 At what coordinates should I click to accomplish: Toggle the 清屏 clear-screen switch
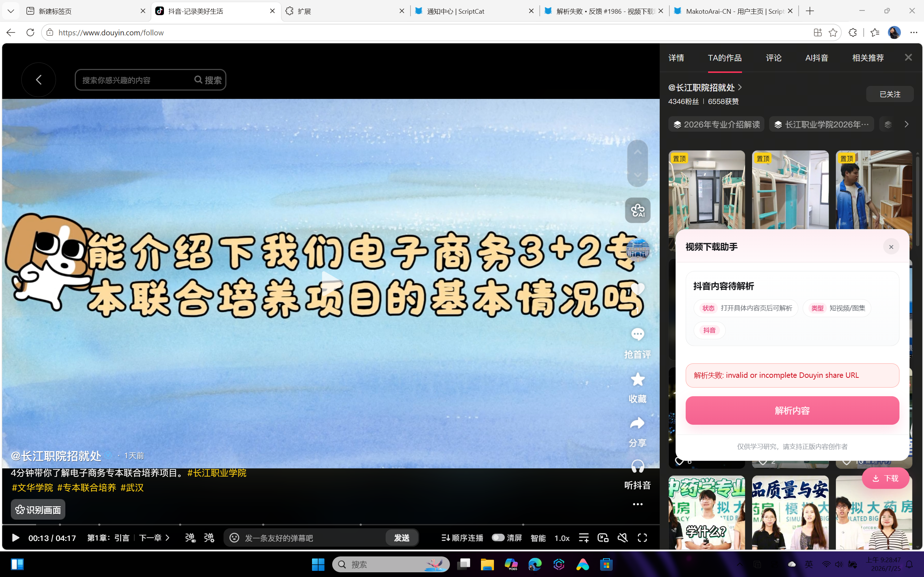pyautogui.click(x=498, y=537)
